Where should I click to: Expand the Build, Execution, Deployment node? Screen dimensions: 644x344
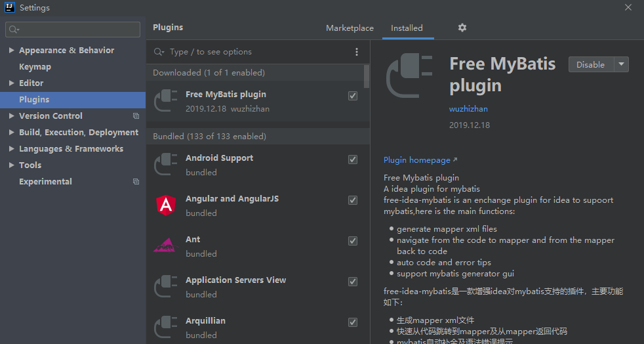11,133
